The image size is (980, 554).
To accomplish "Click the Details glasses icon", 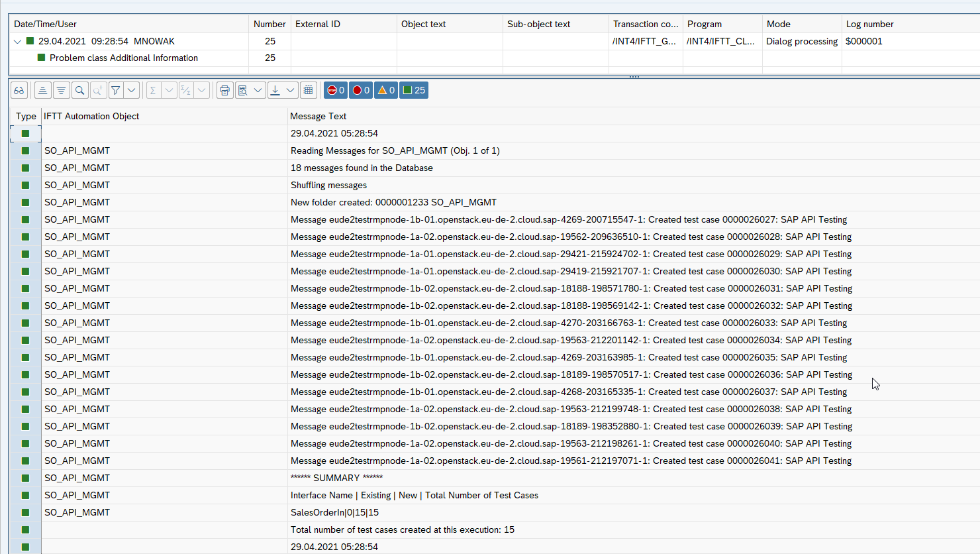I will click(x=19, y=90).
